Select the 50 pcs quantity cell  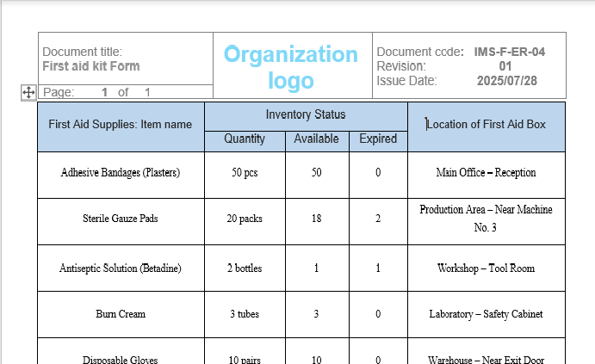(x=245, y=173)
